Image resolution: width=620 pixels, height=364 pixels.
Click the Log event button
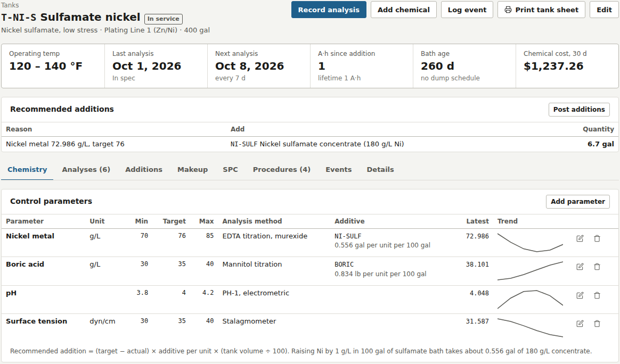pos(467,10)
